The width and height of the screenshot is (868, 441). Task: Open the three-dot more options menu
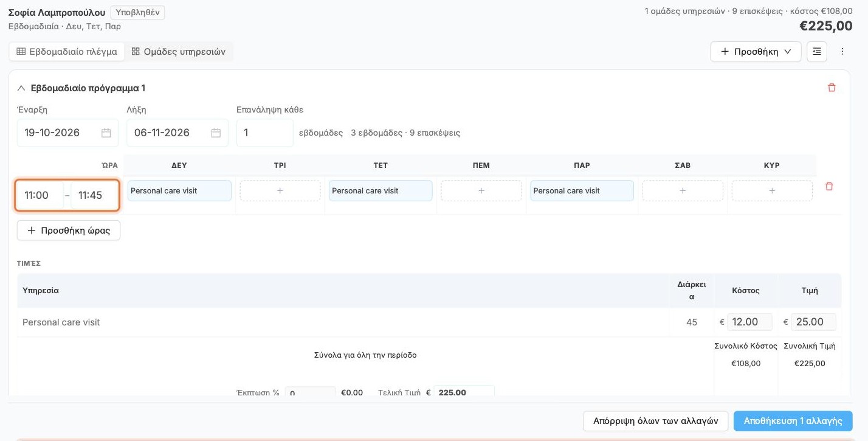[842, 52]
